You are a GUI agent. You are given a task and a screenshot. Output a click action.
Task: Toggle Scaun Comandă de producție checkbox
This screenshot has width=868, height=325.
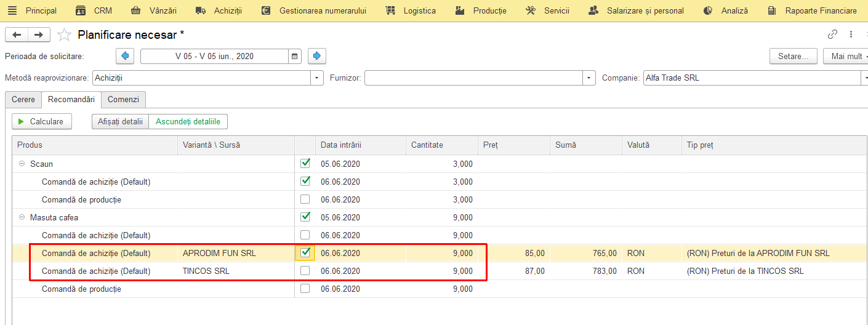[x=305, y=199]
